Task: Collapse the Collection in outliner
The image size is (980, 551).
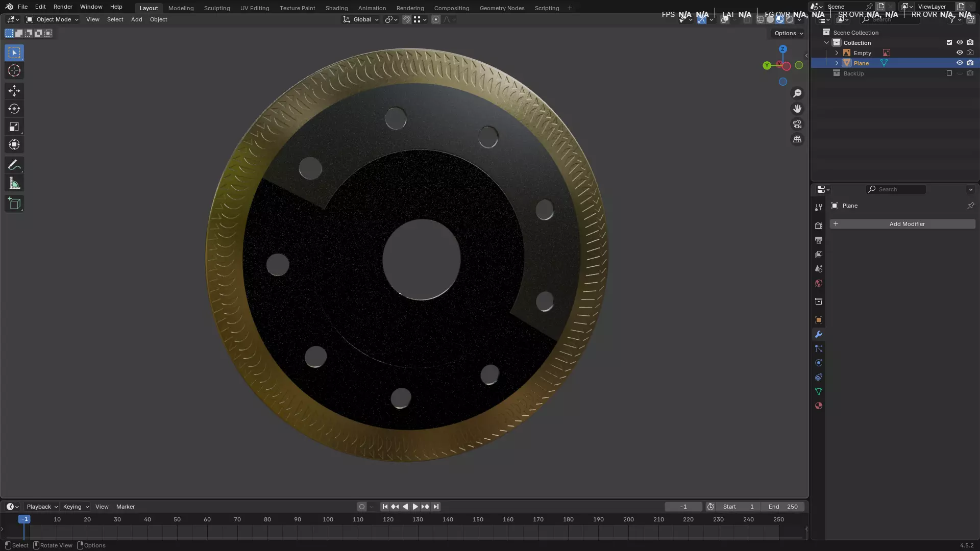Action: pos(826,42)
